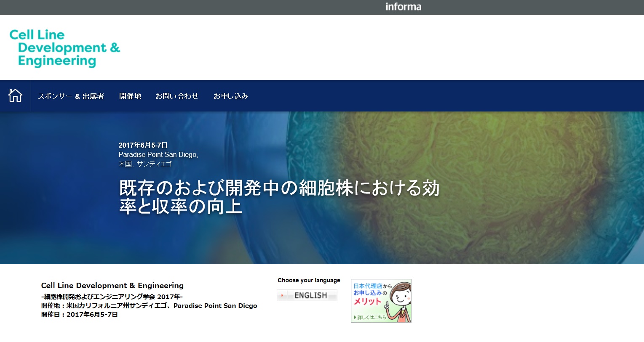Screen dimensions: 644x342
Task: Click the hero text 米国、サンディエゴ
Action: point(145,164)
